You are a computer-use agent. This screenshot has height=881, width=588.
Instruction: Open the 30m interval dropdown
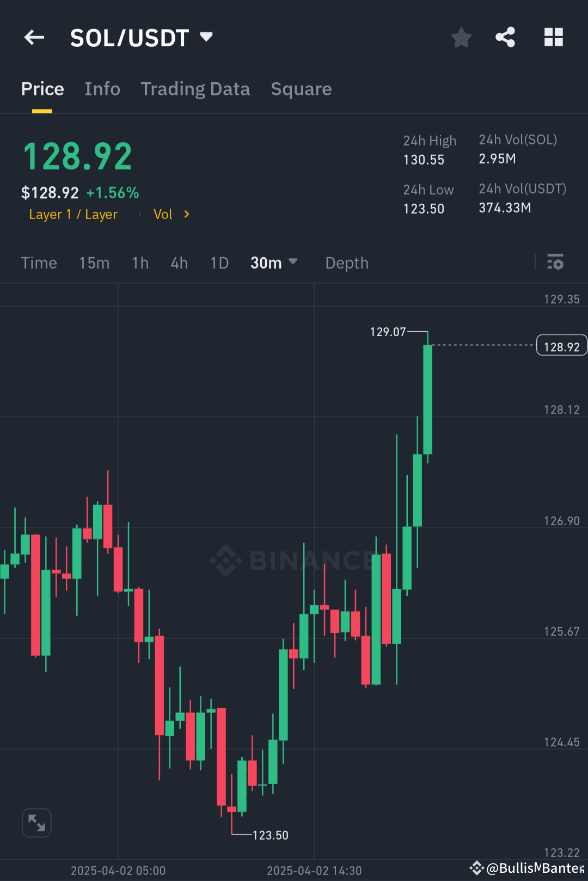pyautogui.click(x=274, y=263)
